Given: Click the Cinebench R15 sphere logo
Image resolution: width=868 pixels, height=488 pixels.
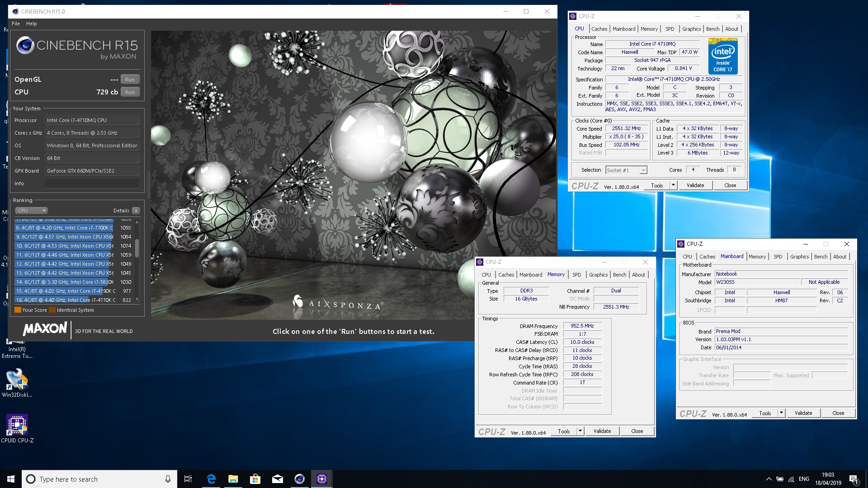Looking at the screenshot, I should point(25,45).
